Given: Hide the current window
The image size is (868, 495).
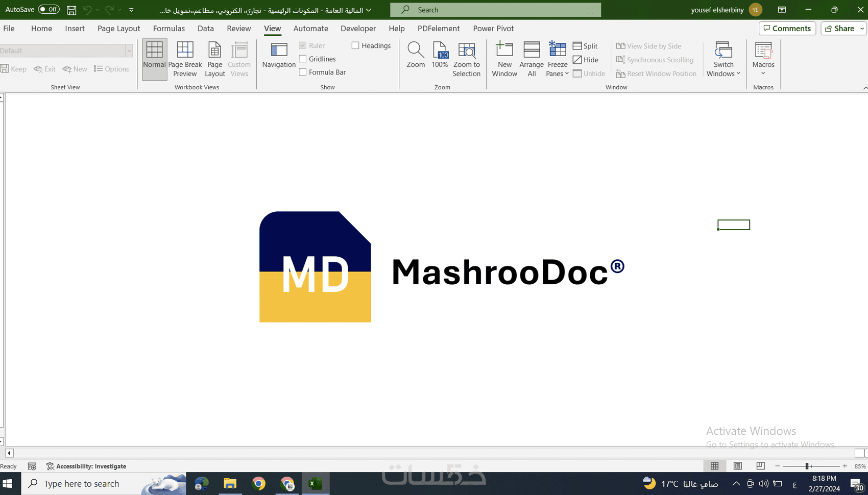Looking at the screenshot, I should (586, 60).
